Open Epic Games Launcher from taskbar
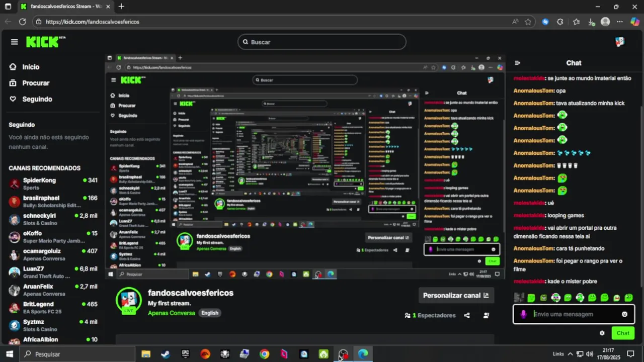This screenshot has width=644, height=362. 185,354
